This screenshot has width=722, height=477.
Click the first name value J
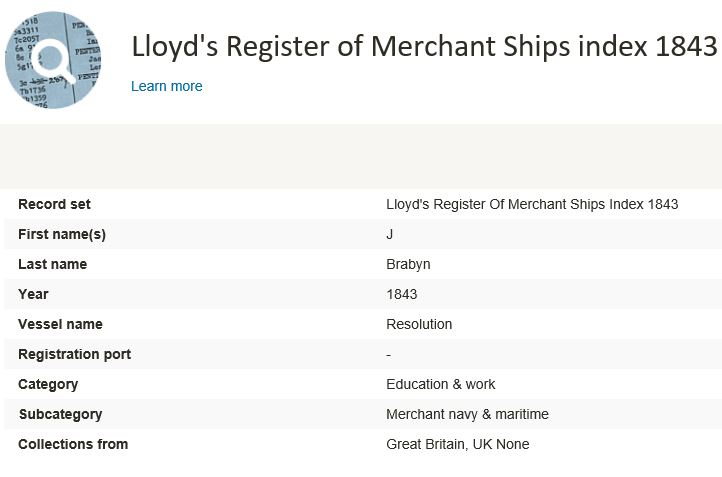(390, 234)
